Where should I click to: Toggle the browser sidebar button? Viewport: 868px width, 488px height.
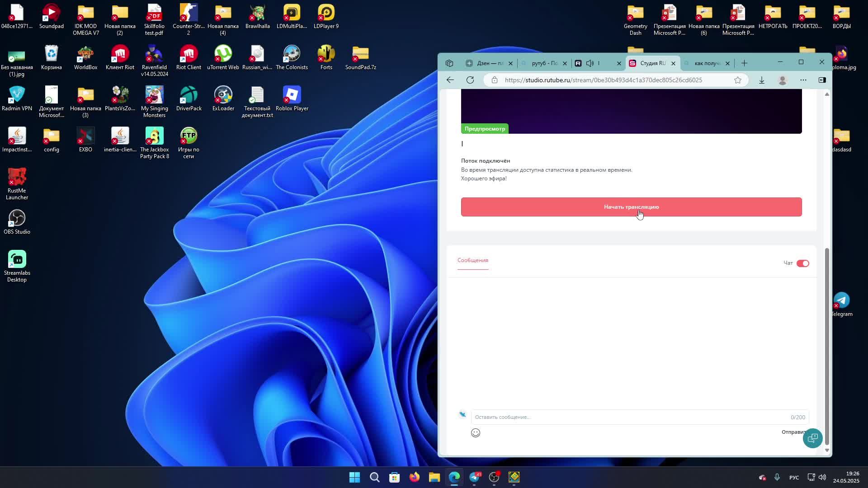point(822,80)
